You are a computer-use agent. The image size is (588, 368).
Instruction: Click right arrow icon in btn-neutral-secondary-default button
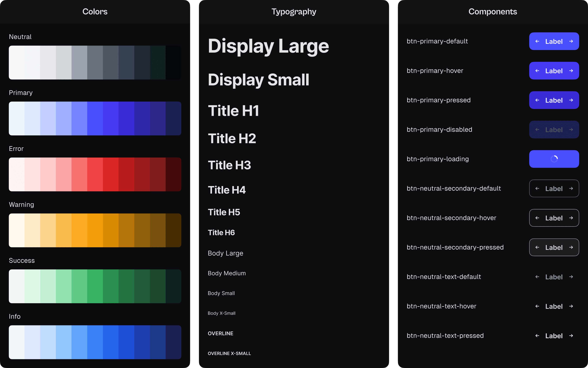point(571,189)
